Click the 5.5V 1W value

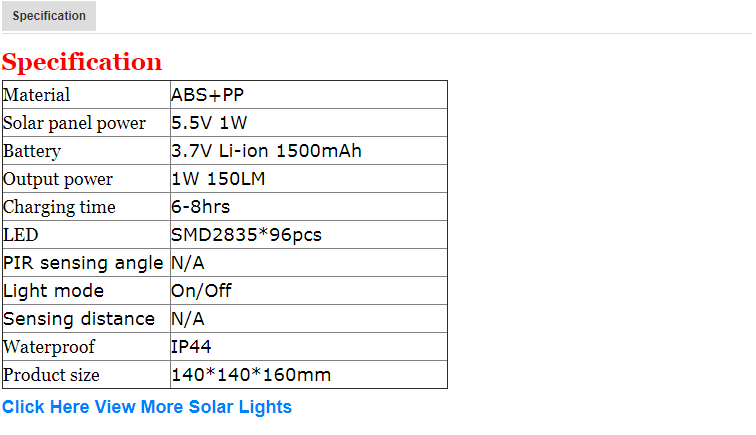click(209, 123)
